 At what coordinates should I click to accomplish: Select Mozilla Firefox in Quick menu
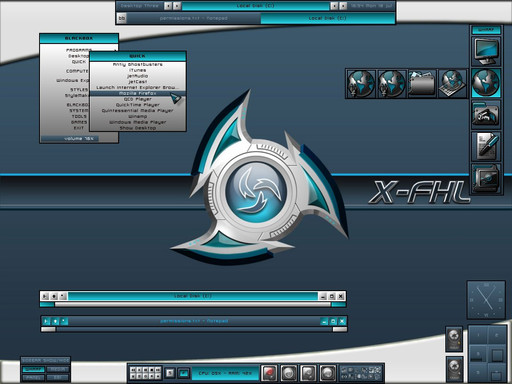pyautogui.click(x=138, y=93)
